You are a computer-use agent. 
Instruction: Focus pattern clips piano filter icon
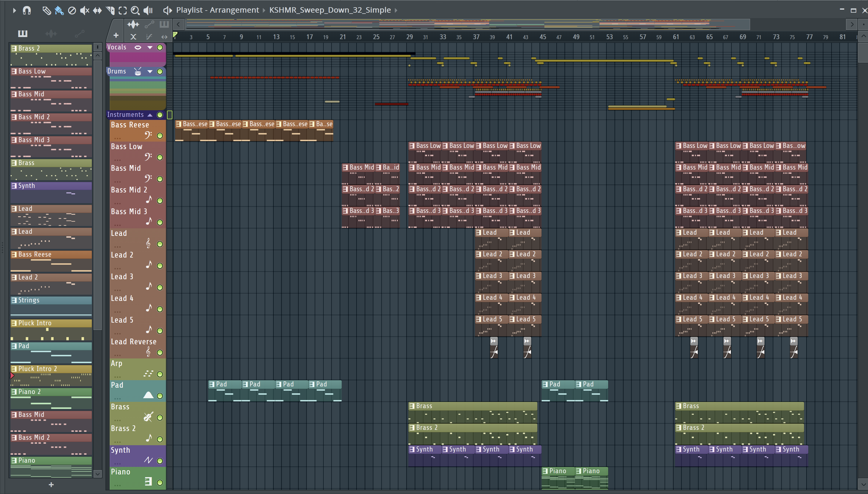click(x=164, y=24)
